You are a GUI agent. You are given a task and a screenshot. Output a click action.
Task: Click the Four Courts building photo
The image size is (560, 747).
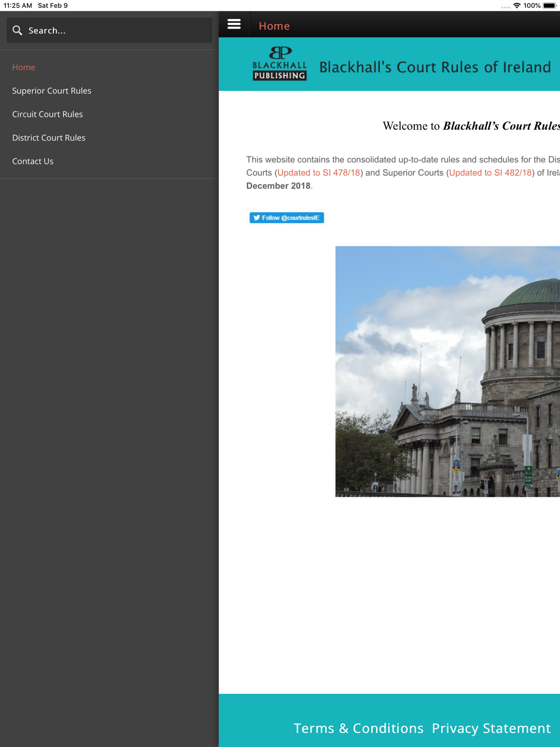click(x=447, y=371)
